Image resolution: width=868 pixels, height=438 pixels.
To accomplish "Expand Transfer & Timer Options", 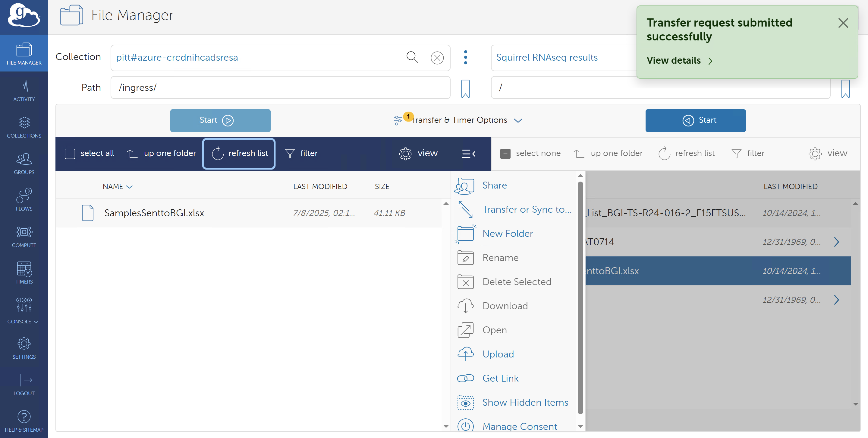I will pyautogui.click(x=458, y=120).
